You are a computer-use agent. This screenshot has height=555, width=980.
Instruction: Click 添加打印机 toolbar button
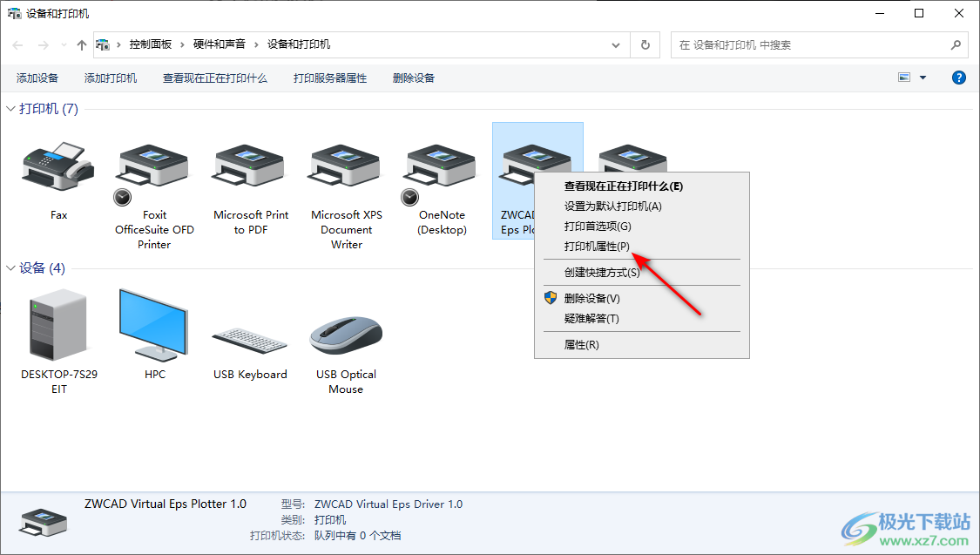[111, 78]
